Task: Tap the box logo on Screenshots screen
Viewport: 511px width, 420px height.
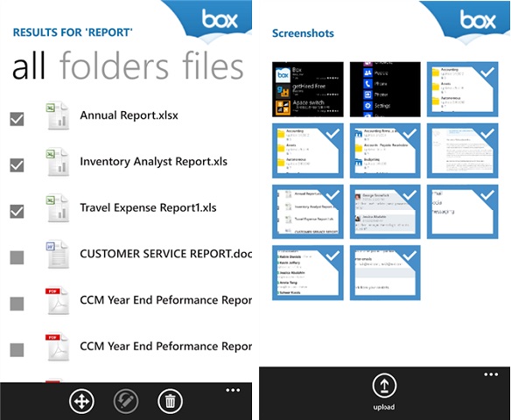Action: click(x=478, y=19)
